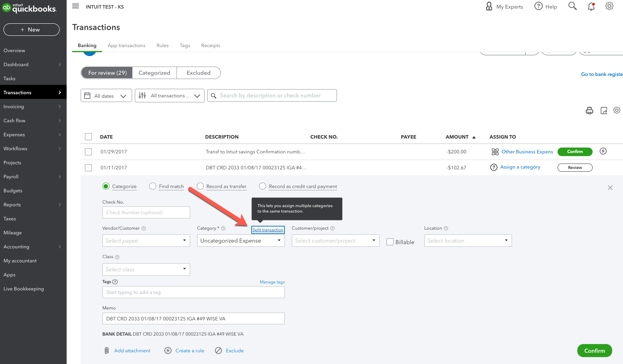
Task: Click the Other Business Expenses category icon
Action: (x=495, y=152)
